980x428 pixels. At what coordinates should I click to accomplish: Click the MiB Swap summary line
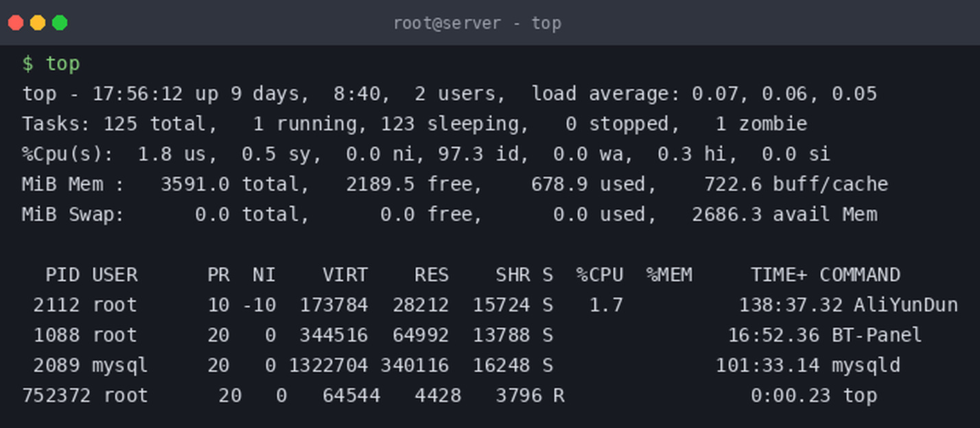coord(450,215)
